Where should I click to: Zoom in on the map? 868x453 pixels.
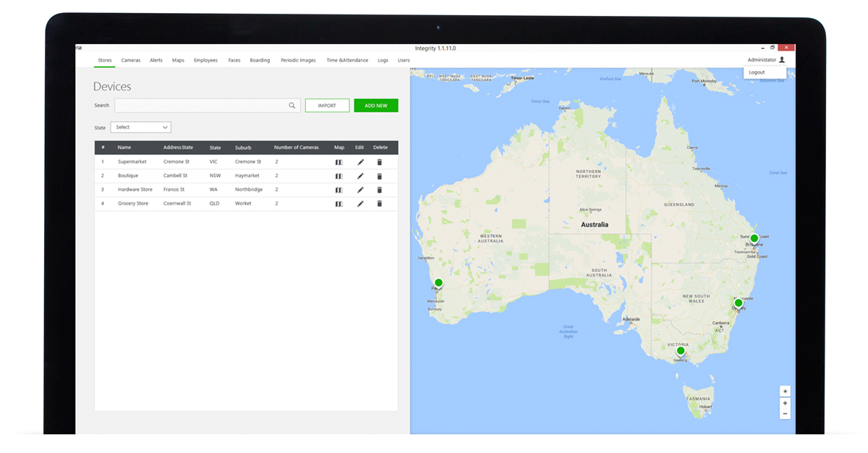click(x=785, y=403)
